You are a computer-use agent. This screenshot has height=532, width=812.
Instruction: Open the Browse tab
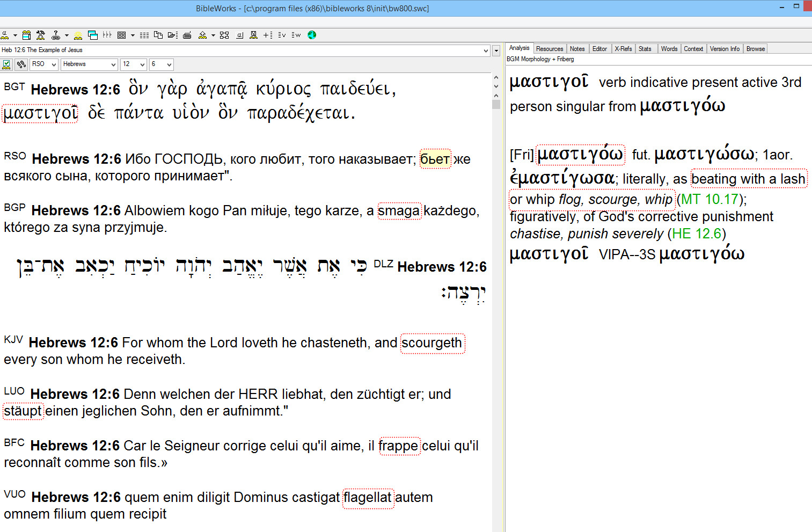pyautogui.click(x=756, y=49)
